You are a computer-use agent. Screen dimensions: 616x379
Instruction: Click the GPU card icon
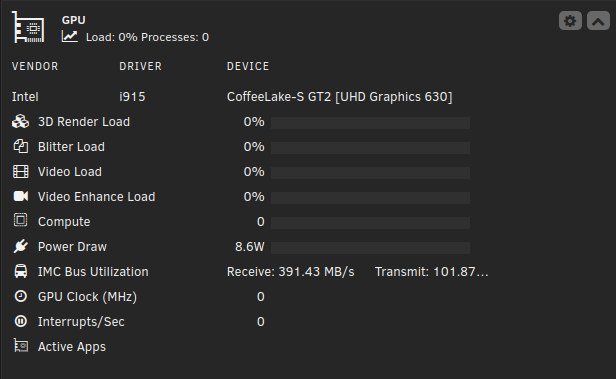[28, 27]
